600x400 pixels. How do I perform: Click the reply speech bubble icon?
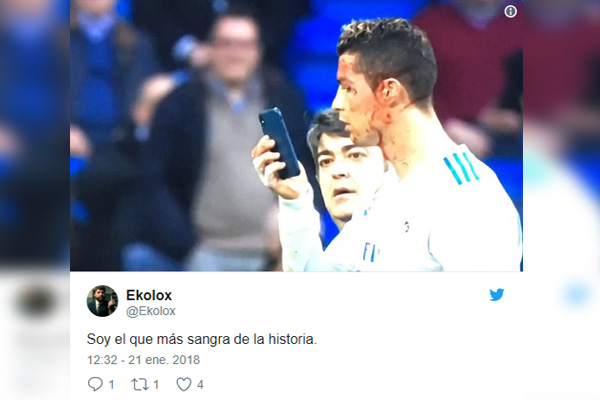(95, 384)
